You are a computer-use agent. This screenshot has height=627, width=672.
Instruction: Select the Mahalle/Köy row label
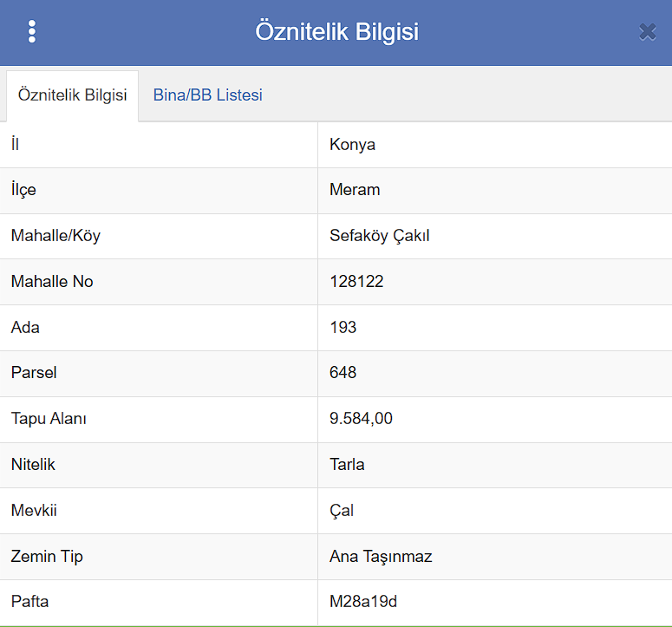(55, 236)
